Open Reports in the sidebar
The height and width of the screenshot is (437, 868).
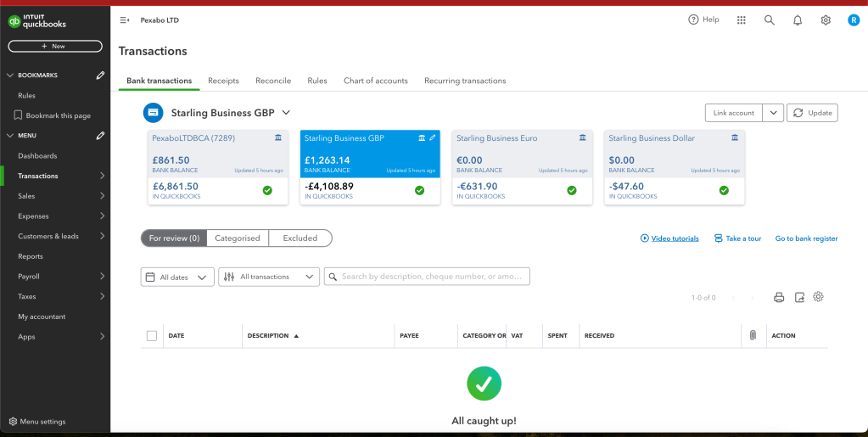pos(31,256)
